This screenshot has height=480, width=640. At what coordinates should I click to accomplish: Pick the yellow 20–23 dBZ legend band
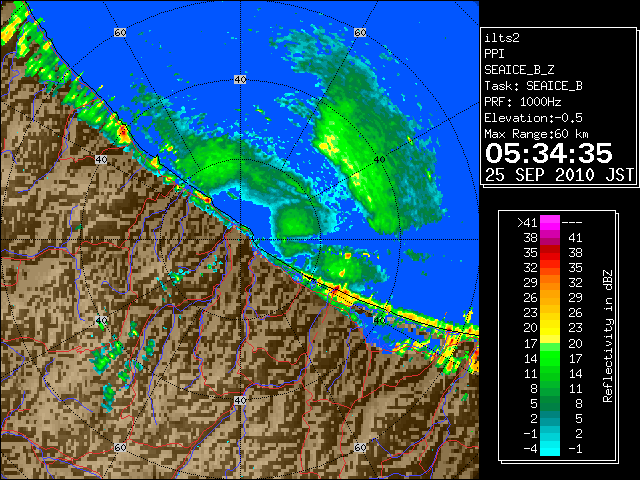point(550,328)
